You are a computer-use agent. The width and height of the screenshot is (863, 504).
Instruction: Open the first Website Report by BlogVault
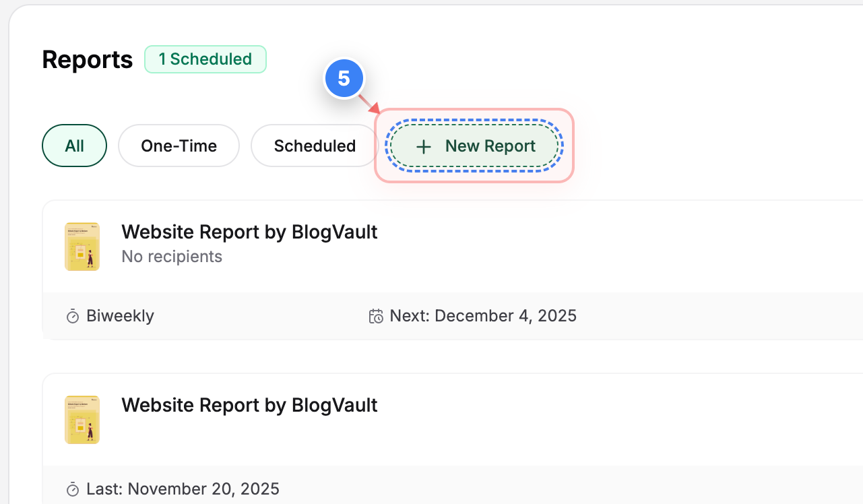point(249,232)
